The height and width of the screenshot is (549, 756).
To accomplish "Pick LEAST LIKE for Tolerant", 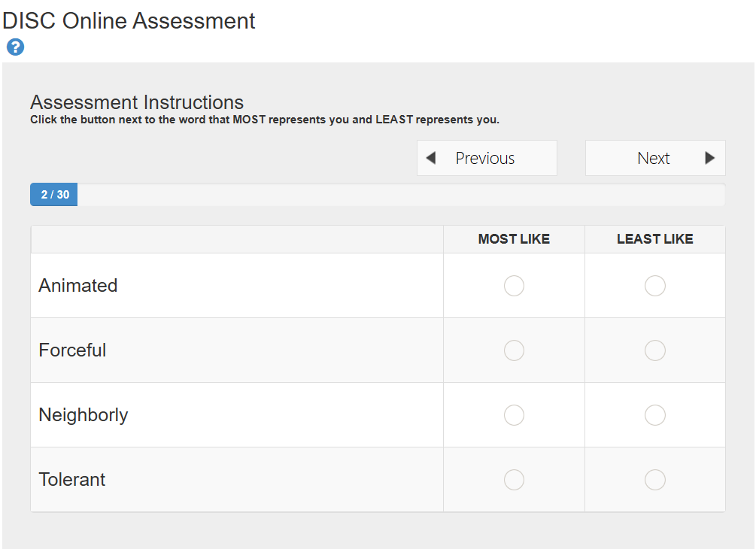I will pos(655,480).
